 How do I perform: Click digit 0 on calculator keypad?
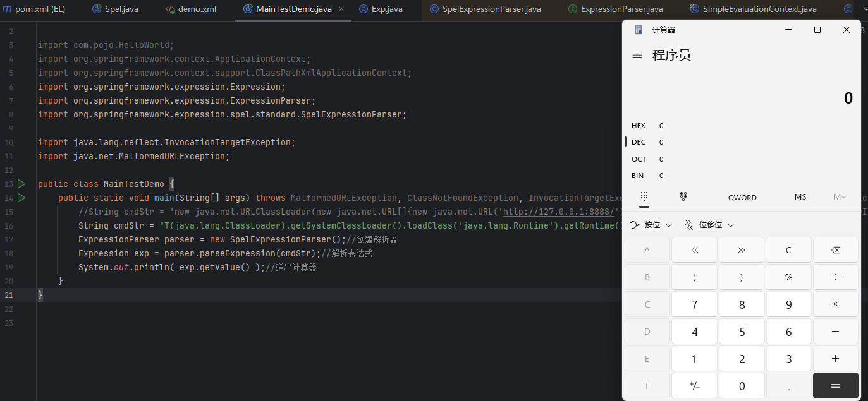(742, 386)
